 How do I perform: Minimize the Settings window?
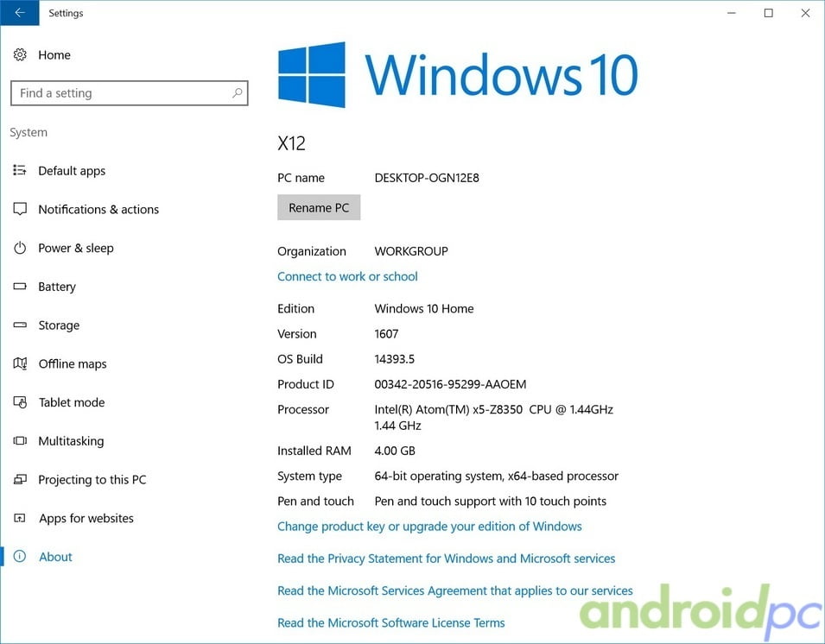point(732,13)
